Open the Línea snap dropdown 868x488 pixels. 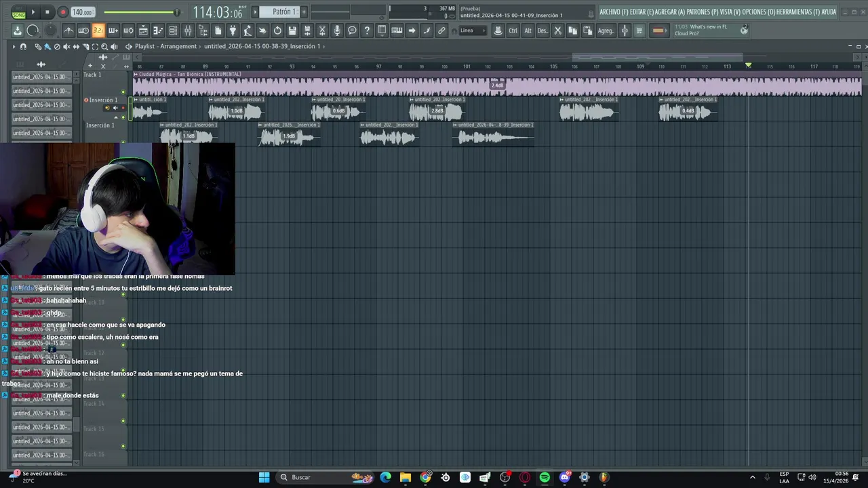point(473,30)
